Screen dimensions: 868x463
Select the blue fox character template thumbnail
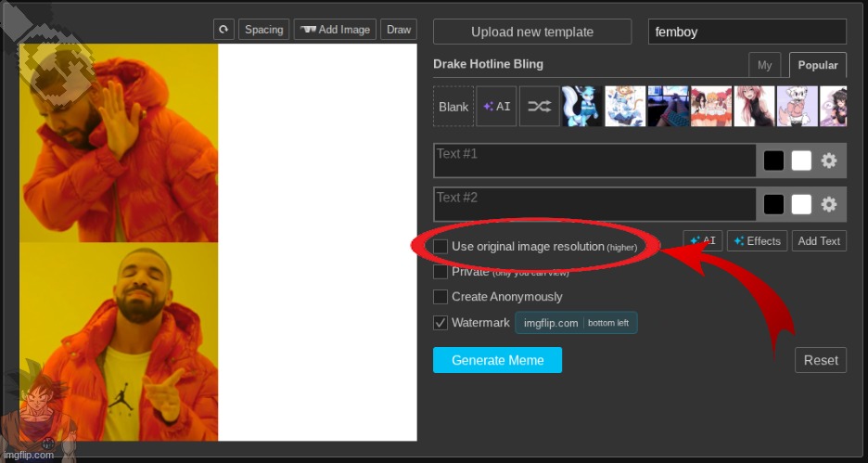(582, 107)
